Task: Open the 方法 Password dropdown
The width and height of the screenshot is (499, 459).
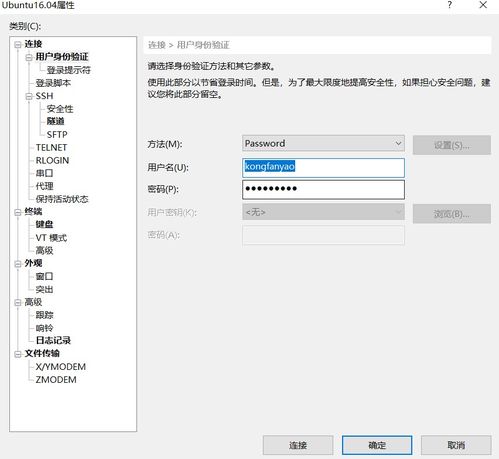Action: pyautogui.click(x=323, y=143)
